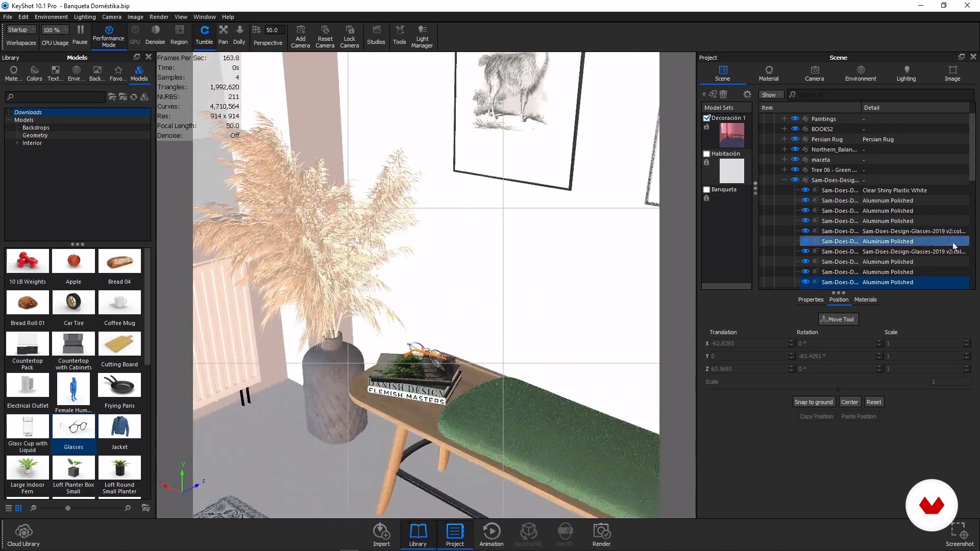Toggle visibility of Tree 06 - Green item
980x551 pixels.
coord(795,169)
